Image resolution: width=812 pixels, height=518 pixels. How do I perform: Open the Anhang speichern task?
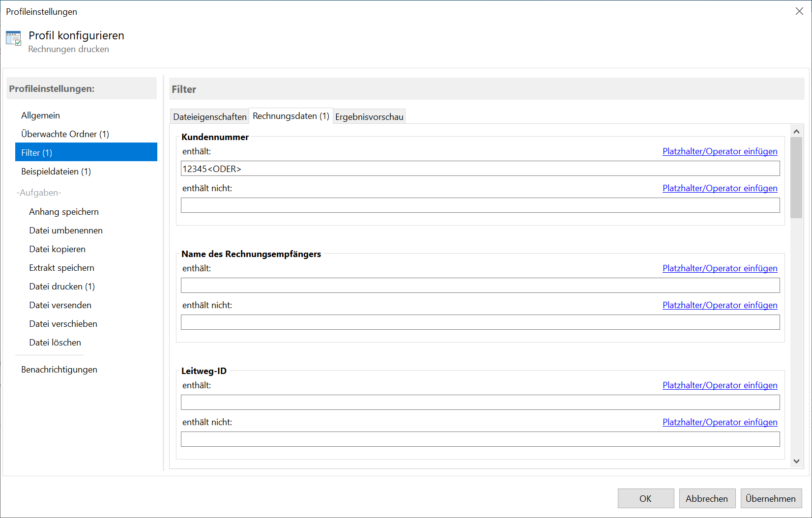64,212
